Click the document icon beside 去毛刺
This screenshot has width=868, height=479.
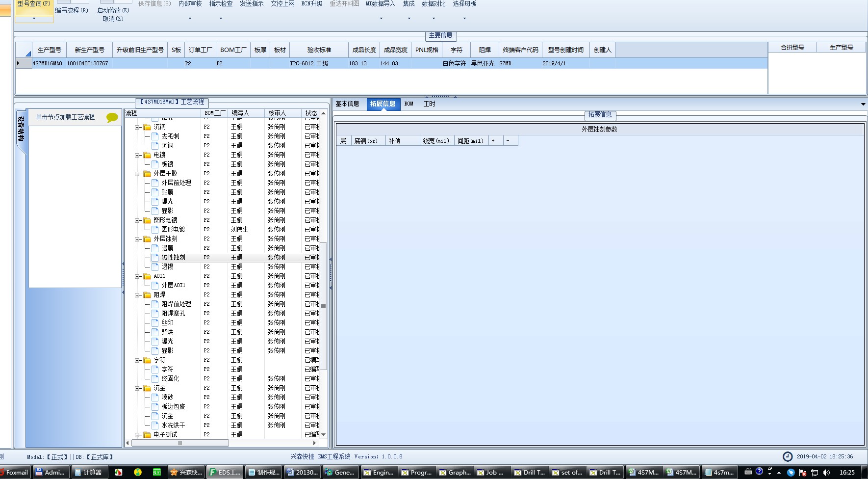tap(155, 136)
